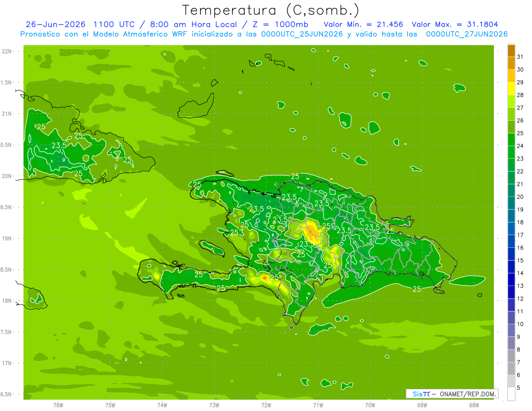Click the "72W" longitude axis label
This screenshot has height=411, width=532.
coord(266,405)
